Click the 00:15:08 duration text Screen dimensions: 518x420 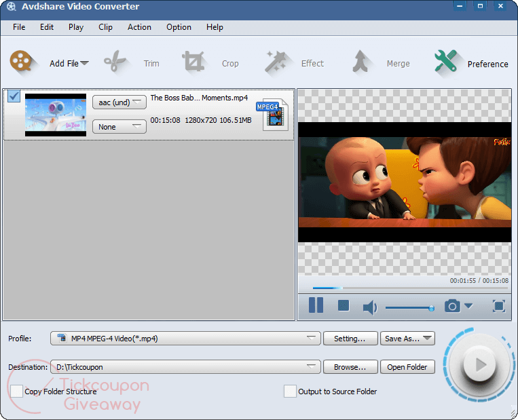tap(165, 120)
